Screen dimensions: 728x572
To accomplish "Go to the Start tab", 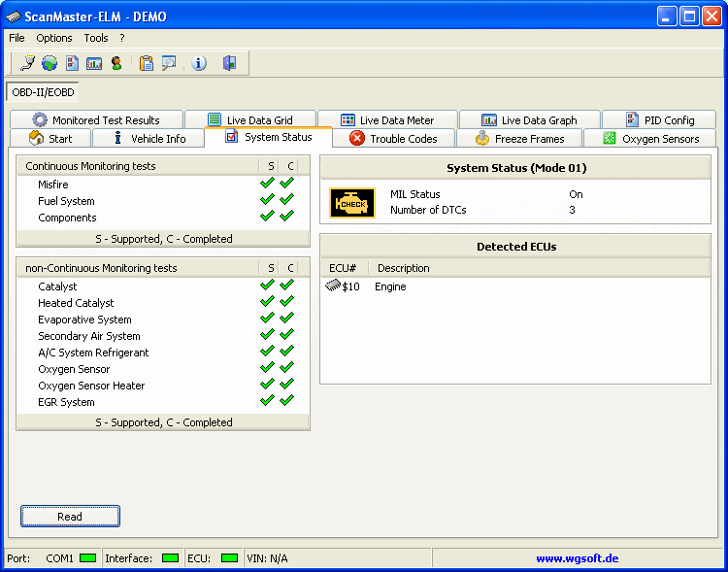I will point(50,139).
